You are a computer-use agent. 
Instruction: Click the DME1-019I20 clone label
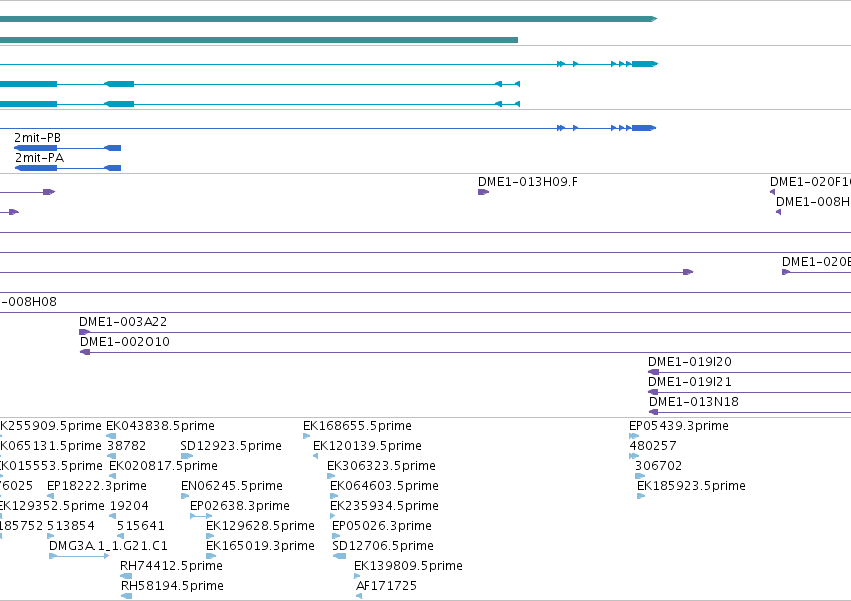pyautogui.click(x=690, y=362)
